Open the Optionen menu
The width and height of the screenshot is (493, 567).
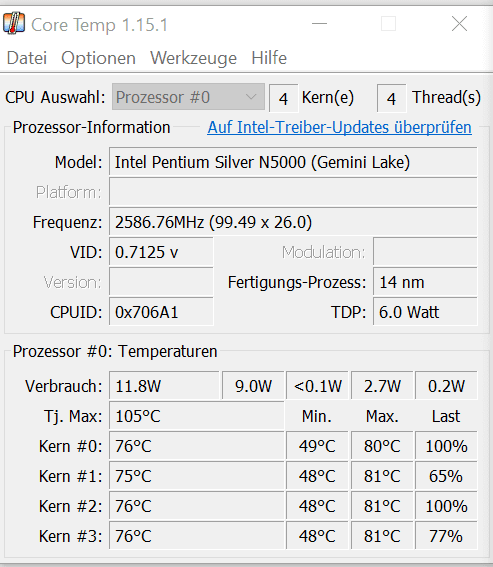(x=98, y=58)
